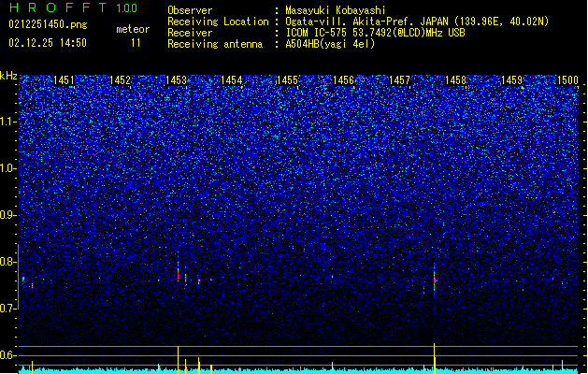Click the 1454 time marker
The image size is (588, 374).
232,80
